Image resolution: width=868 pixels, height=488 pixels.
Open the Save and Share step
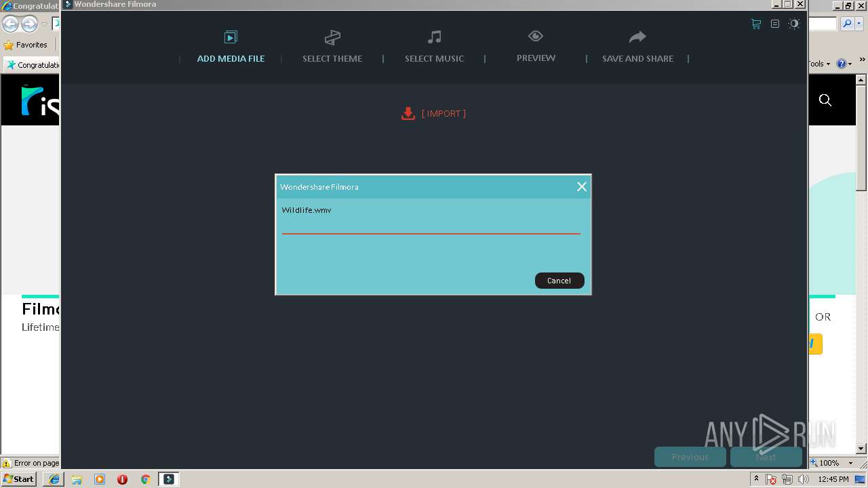pyautogui.click(x=637, y=46)
